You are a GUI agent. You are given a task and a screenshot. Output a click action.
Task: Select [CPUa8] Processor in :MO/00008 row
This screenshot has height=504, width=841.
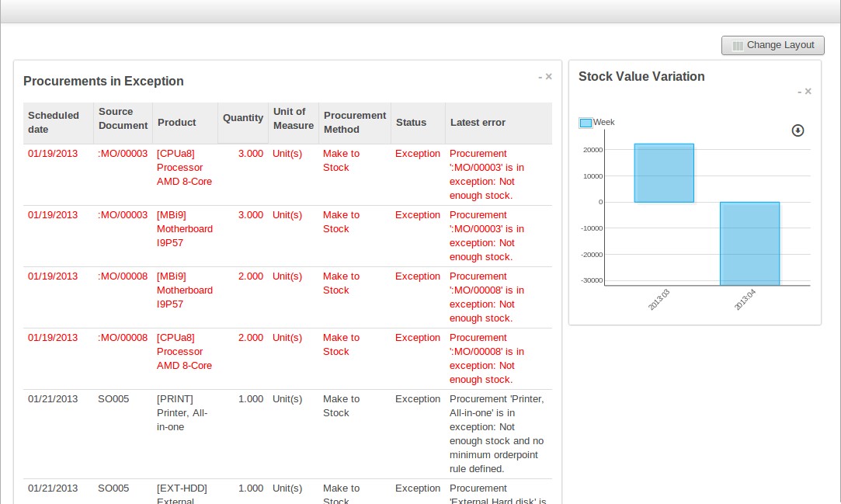tap(184, 352)
